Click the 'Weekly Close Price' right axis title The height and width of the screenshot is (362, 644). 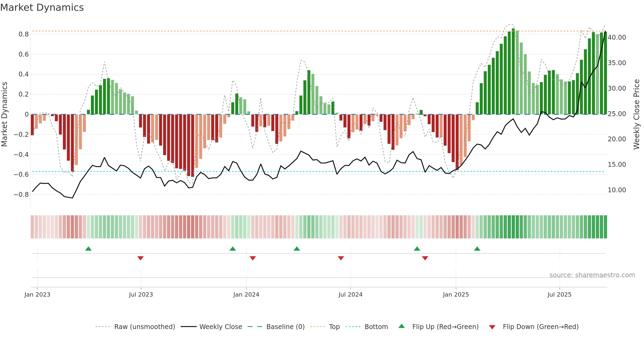point(636,114)
